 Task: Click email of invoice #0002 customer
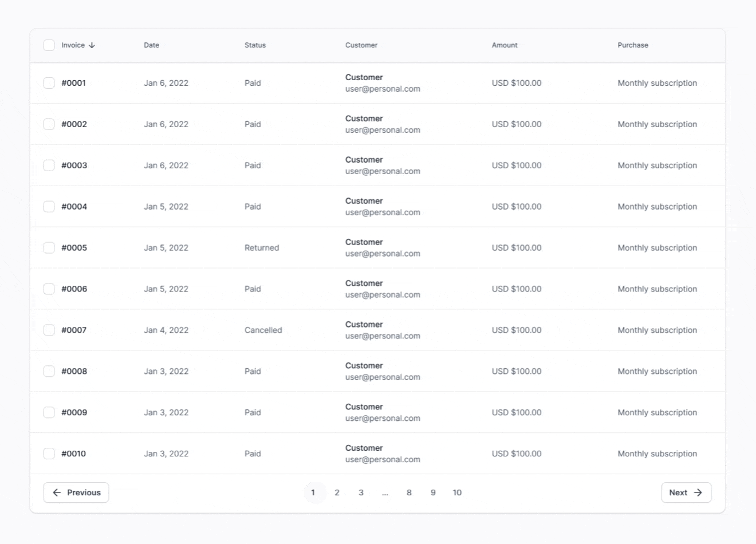click(383, 130)
